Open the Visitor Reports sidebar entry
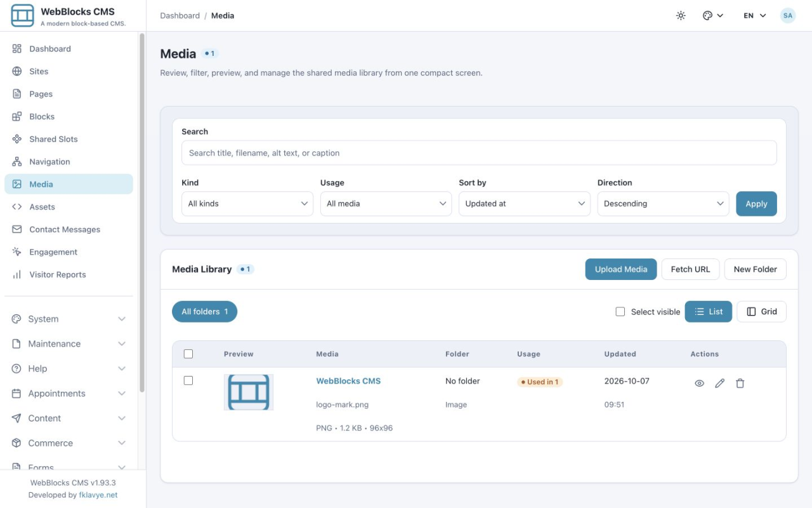This screenshot has width=812, height=508. click(69, 274)
